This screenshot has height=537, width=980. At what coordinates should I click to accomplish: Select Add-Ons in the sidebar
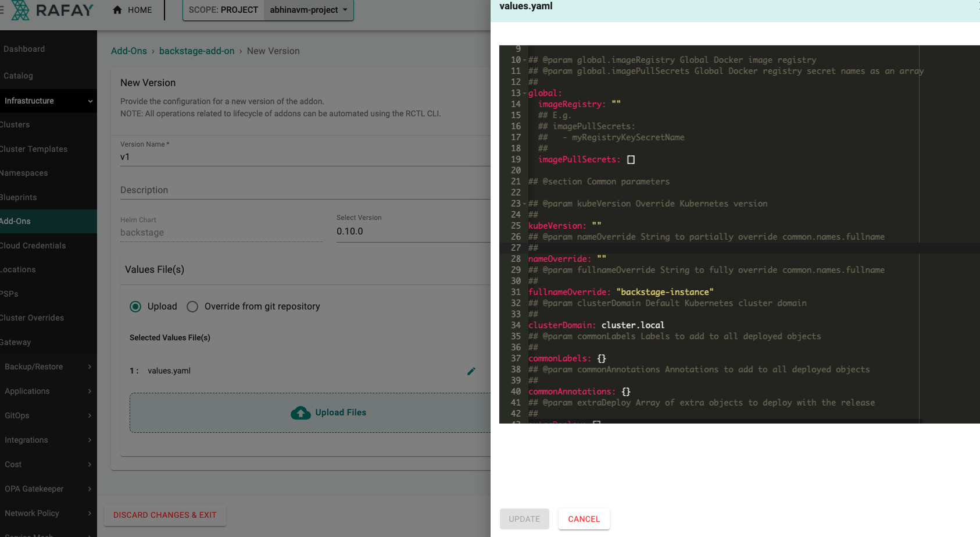point(48,221)
